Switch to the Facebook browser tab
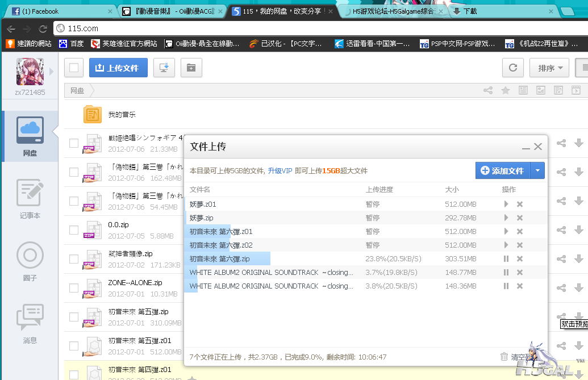The height and width of the screenshot is (380, 588). click(60, 11)
